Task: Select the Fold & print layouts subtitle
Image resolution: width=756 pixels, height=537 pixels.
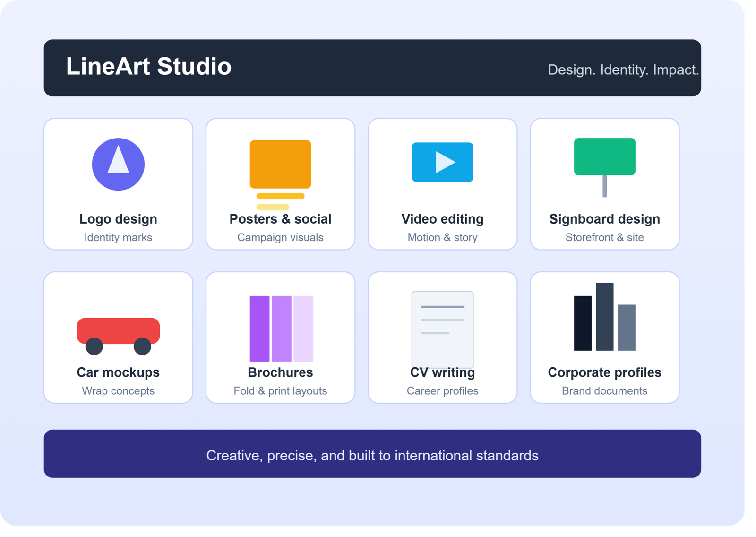Action: click(280, 391)
